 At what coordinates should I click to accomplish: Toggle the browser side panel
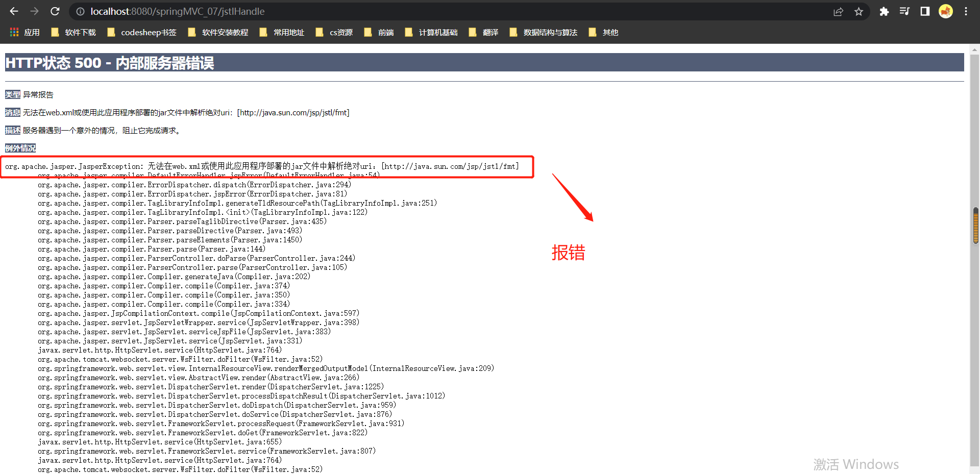(x=925, y=11)
